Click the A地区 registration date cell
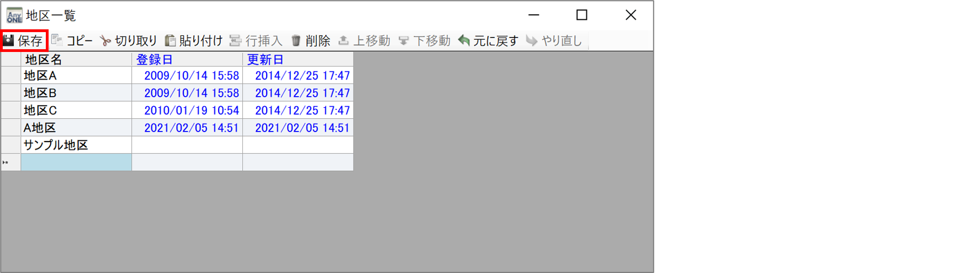Image resolution: width=980 pixels, height=273 pixels. pos(187,128)
